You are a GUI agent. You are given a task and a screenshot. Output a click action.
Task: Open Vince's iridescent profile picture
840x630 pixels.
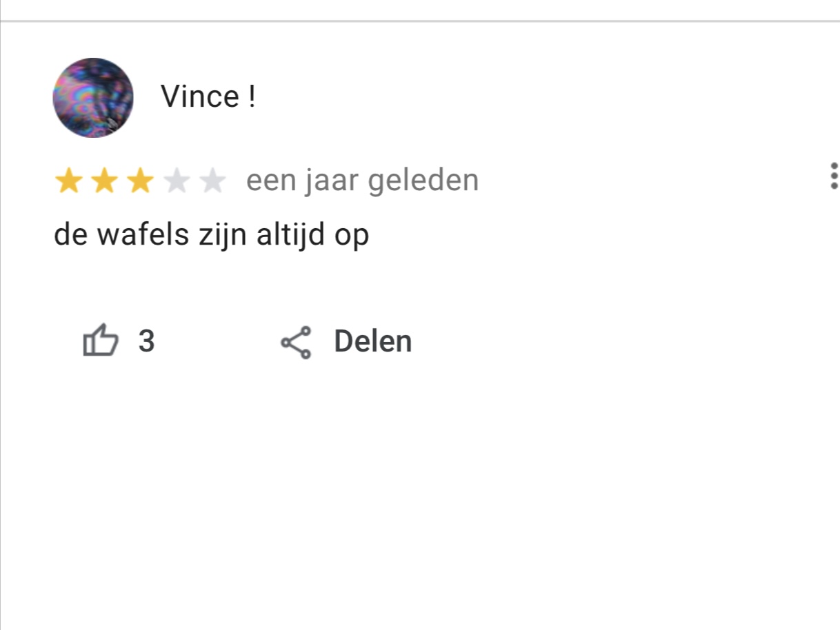pyautogui.click(x=92, y=98)
